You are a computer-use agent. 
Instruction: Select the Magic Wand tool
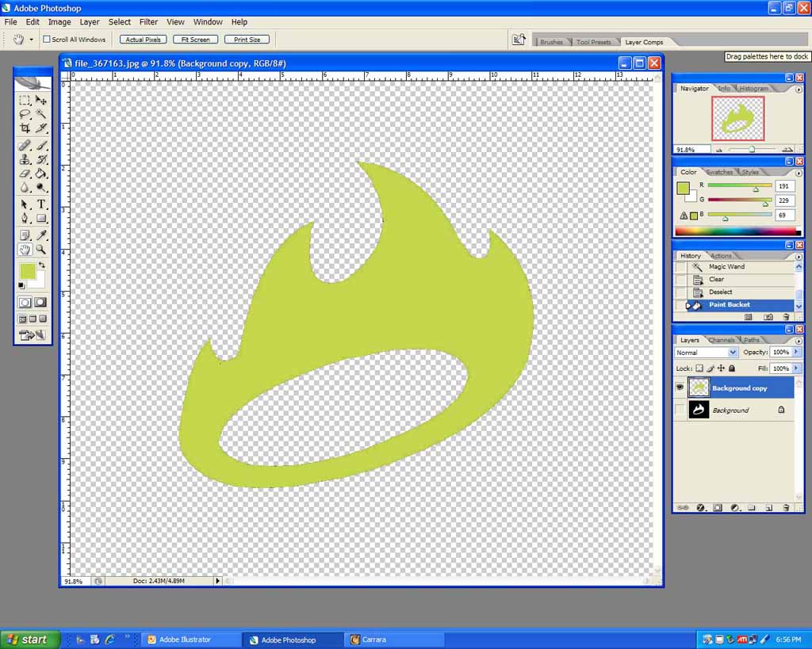click(x=41, y=114)
